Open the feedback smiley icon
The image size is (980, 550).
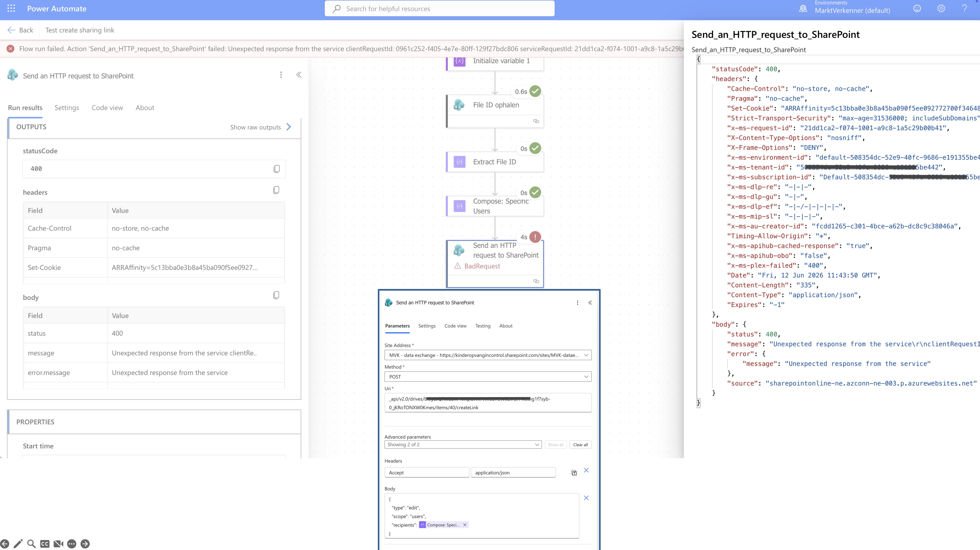point(917,8)
